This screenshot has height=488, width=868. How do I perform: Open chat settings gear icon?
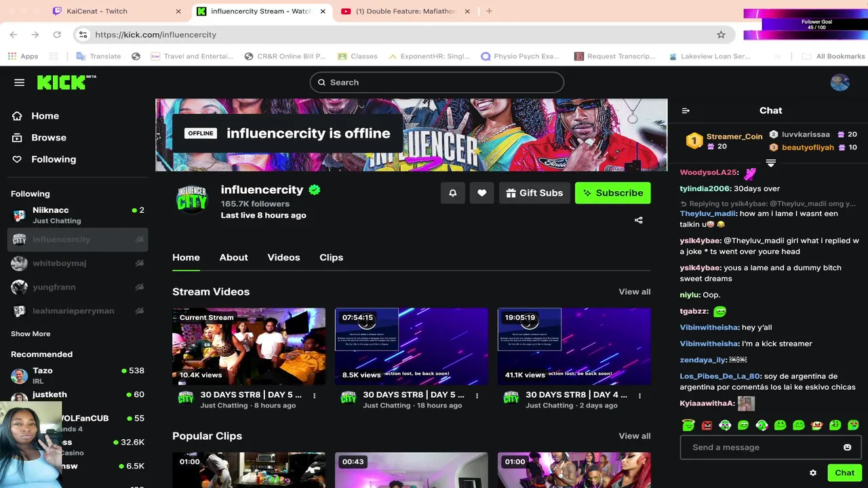[813, 473]
